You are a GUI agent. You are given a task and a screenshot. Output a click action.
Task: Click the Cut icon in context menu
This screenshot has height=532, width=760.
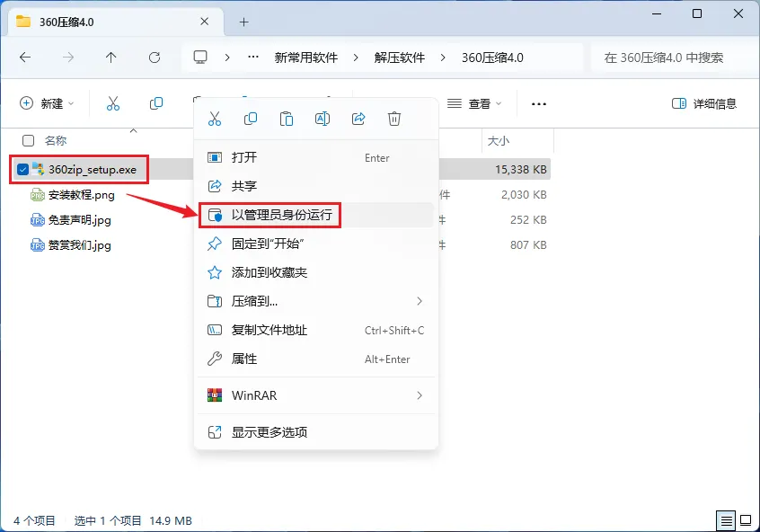click(214, 119)
